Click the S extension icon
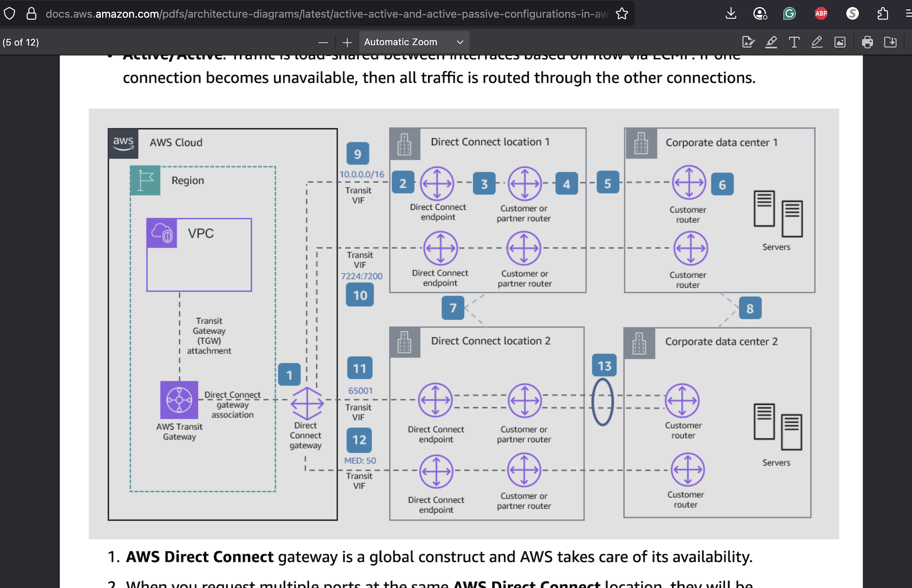The height and width of the screenshot is (588, 912). click(x=852, y=14)
